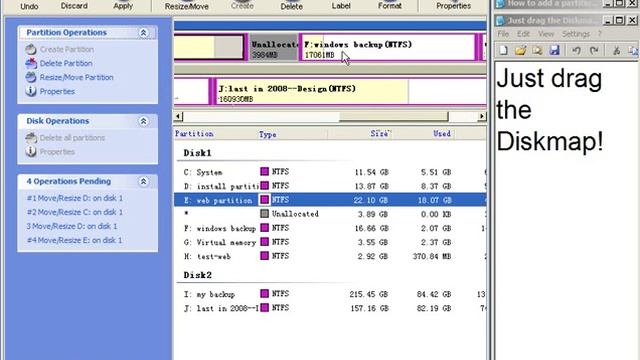Sort by the Used column header
Screen dimensions: 640x360
(x=442, y=134)
